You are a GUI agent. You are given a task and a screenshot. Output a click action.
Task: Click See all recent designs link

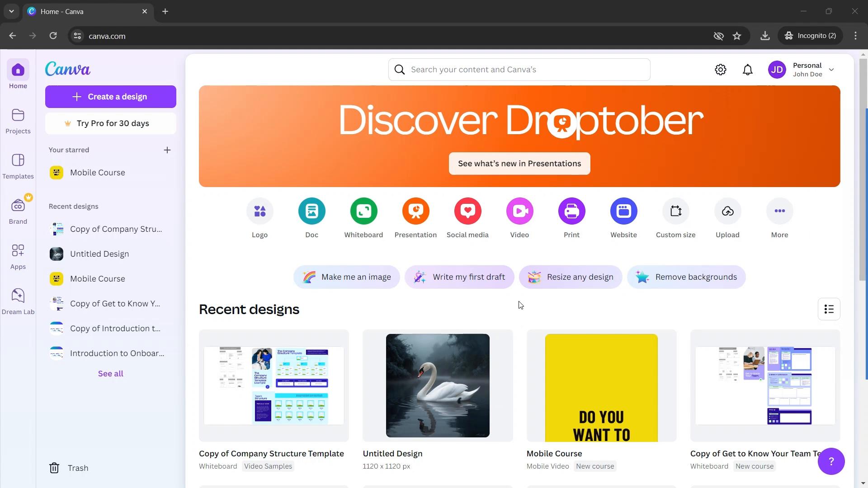coord(110,373)
